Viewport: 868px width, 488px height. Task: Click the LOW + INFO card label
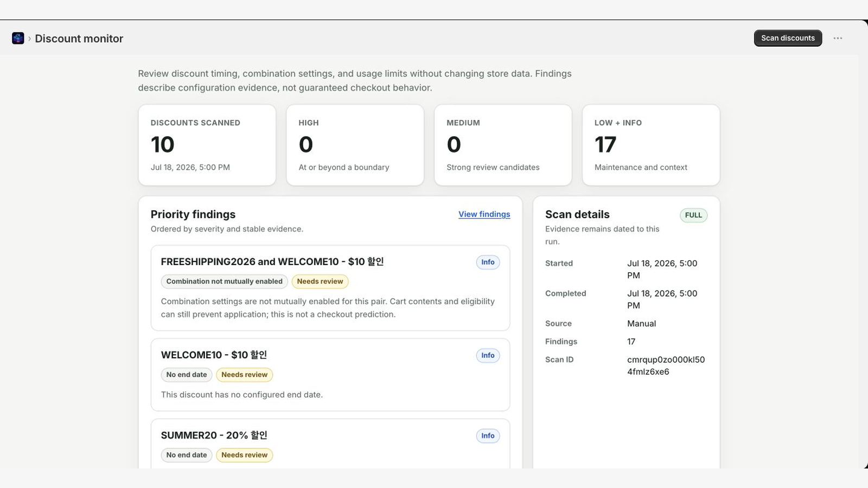point(618,123)
